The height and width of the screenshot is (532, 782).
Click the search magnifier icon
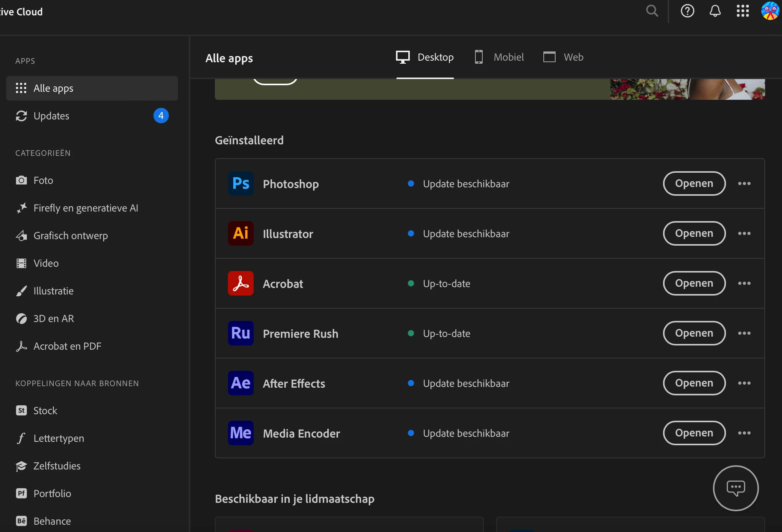(652, 11)
